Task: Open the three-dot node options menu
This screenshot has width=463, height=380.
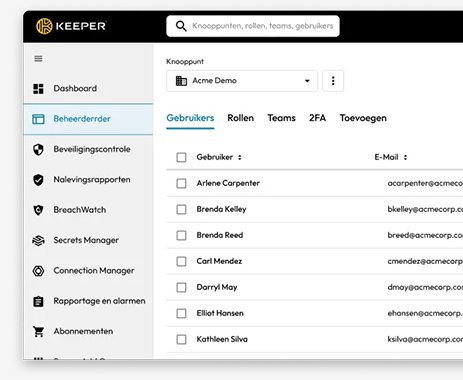Action: click(x=333, y=81)
